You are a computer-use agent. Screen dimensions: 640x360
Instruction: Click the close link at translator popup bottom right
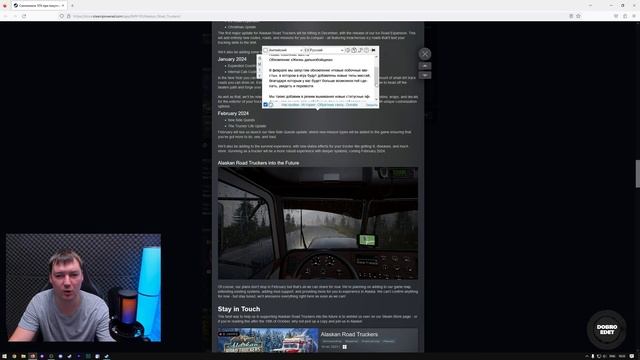[x=371, y=105]
